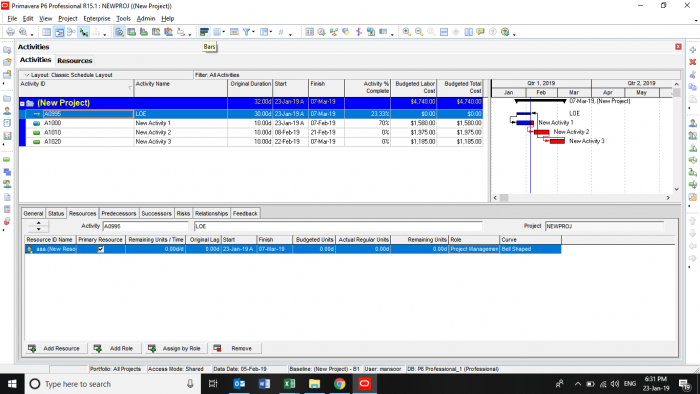Open Chrome from the taskbar

coord(339,384)
